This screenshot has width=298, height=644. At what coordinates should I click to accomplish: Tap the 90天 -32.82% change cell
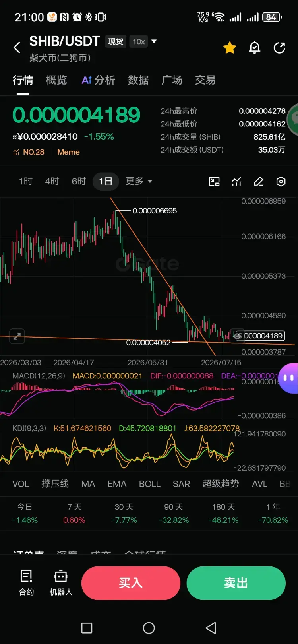coord(174,513)
